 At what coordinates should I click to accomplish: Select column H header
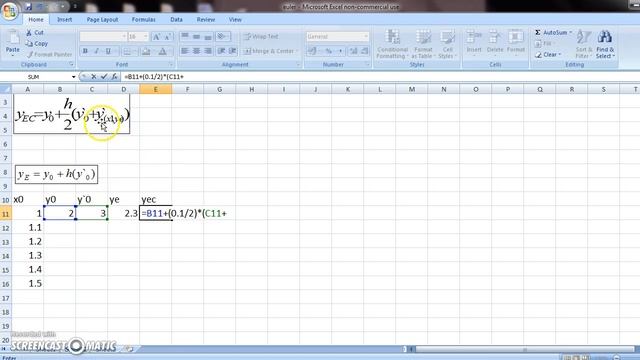[x=251, y=89]
